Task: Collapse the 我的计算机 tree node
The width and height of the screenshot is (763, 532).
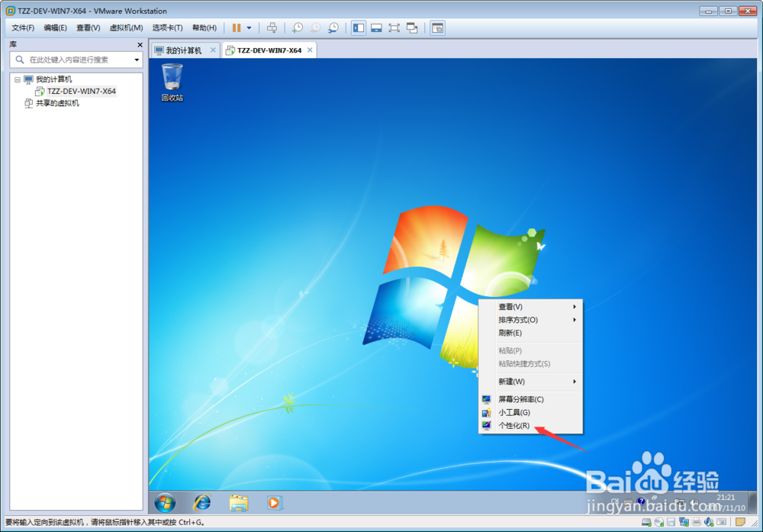Action: point(18,79)
